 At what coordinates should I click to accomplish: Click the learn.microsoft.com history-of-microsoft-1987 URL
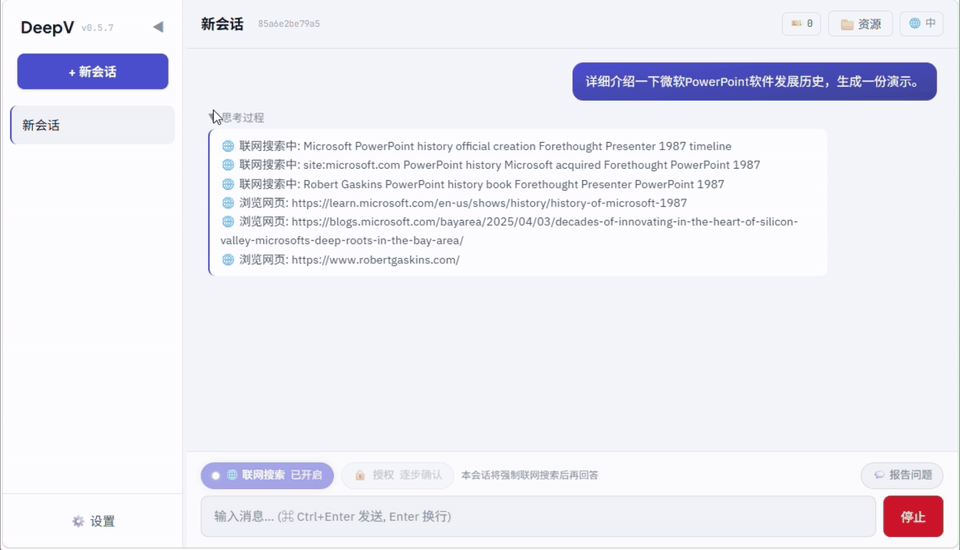489,203
